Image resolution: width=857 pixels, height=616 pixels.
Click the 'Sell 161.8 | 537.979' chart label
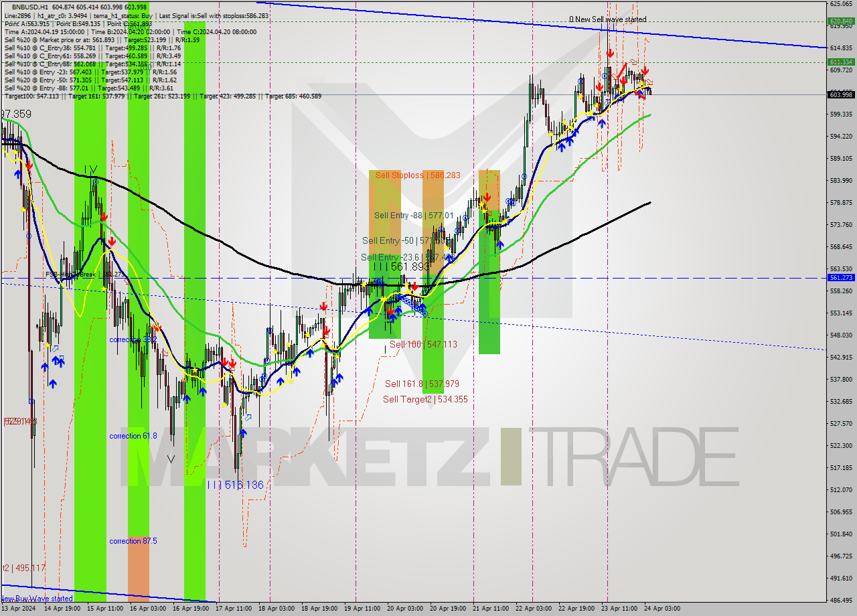(x=422, y=384)
